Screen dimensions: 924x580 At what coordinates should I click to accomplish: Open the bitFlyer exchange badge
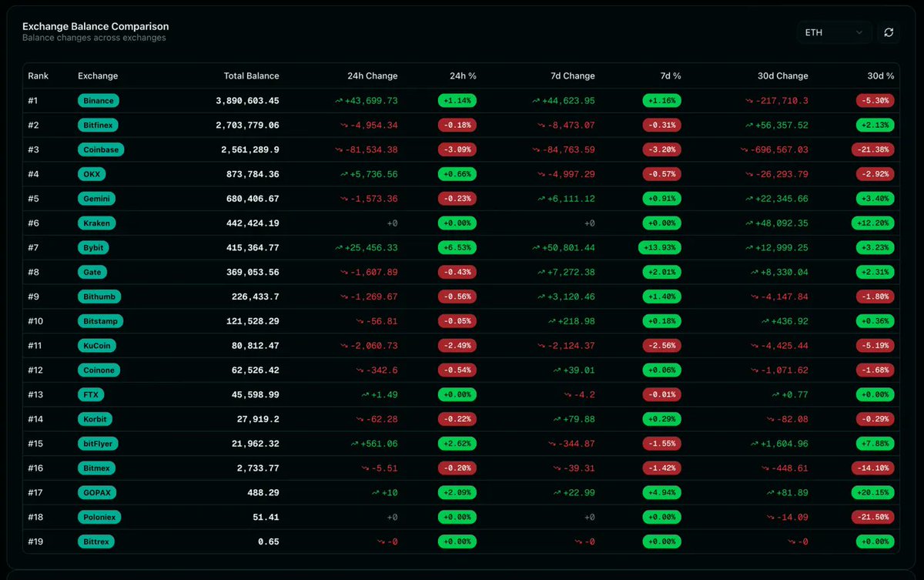tap(99, 444)
